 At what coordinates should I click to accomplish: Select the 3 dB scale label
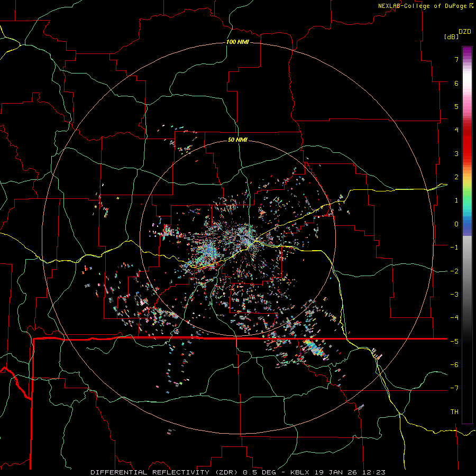coord(456,153)
